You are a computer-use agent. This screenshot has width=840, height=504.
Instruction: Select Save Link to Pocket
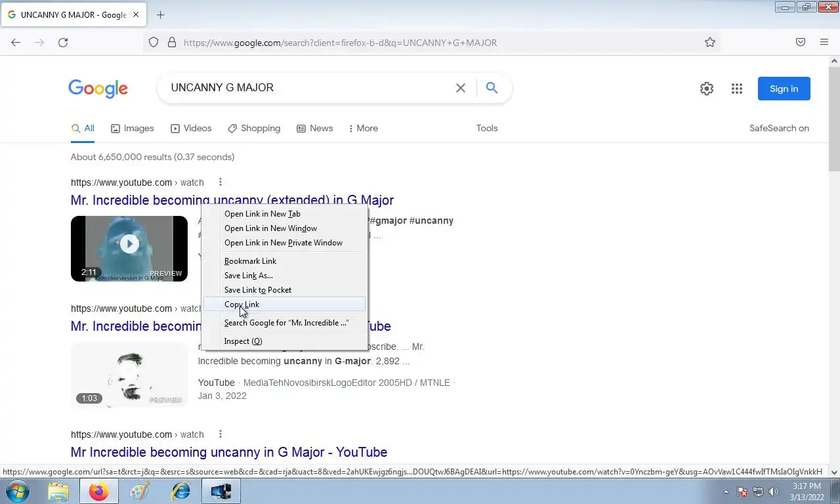(284, 290)
